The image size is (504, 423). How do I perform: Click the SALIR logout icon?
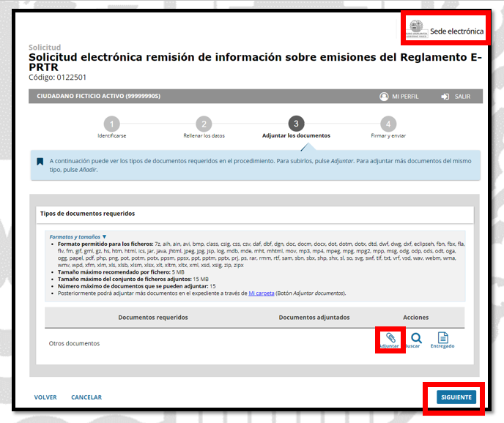[x=445, y=97]
